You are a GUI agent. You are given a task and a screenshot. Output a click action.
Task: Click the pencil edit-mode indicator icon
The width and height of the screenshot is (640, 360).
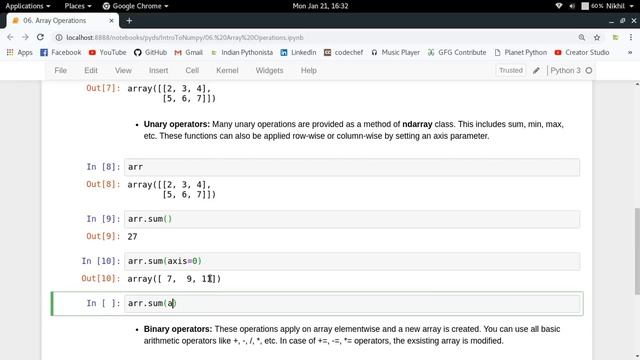tap(536, 71)
